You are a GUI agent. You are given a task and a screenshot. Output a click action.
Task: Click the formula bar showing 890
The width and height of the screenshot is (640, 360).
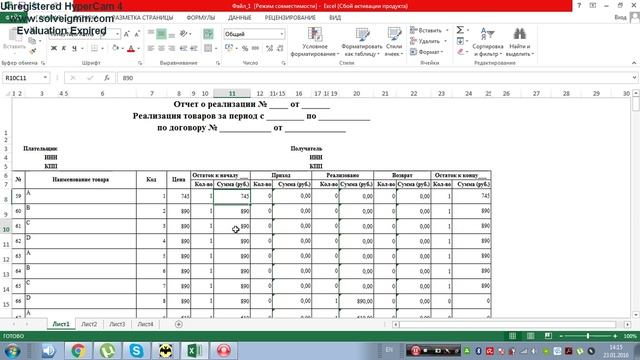pyautogui.click(x=373, y=78)
